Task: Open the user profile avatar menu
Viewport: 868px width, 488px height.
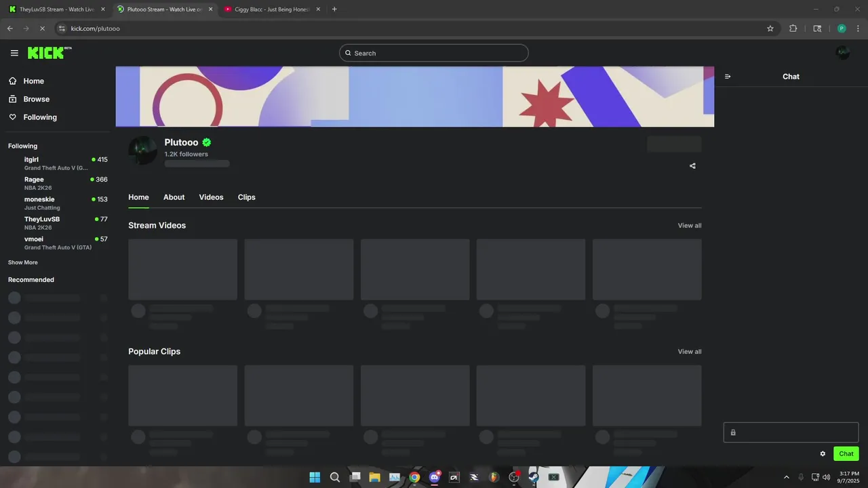Action: [843, 53]
